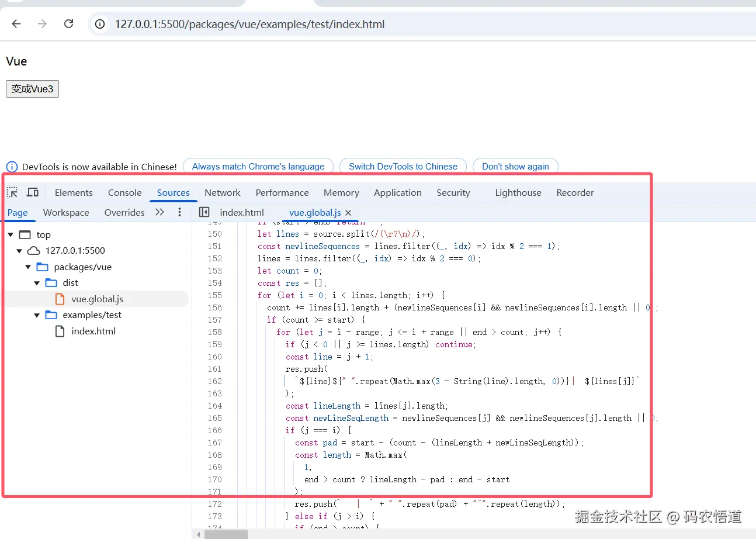Set breakpoint on line number 162
756x539 pixels.
[x=215, y=381]
